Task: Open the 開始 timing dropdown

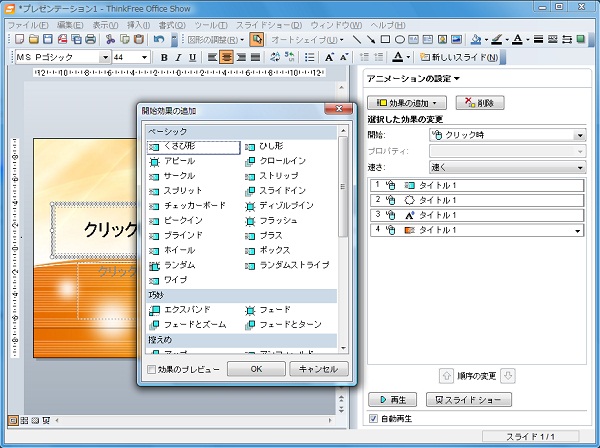Action: (x=580, y=135)
